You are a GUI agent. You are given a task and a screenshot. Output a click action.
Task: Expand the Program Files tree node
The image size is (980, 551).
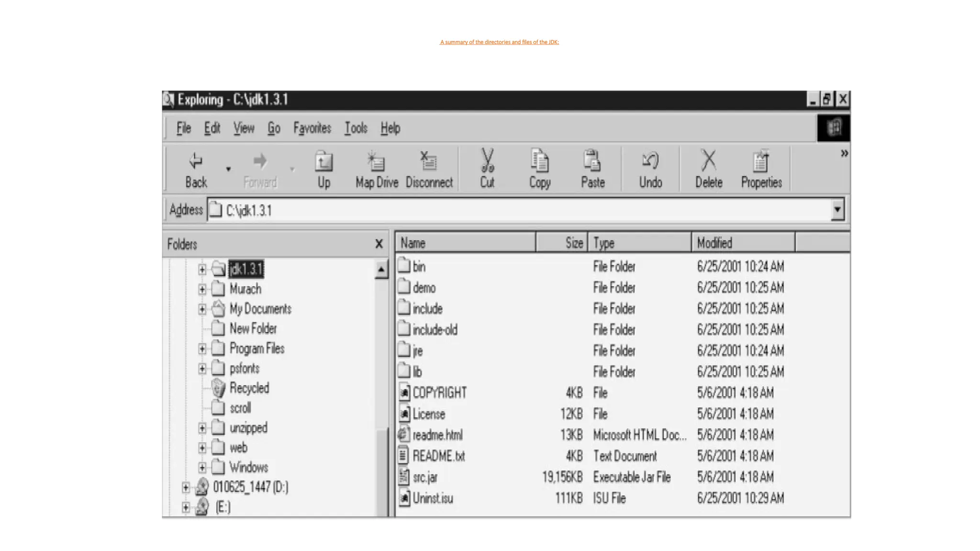(202, 349)
